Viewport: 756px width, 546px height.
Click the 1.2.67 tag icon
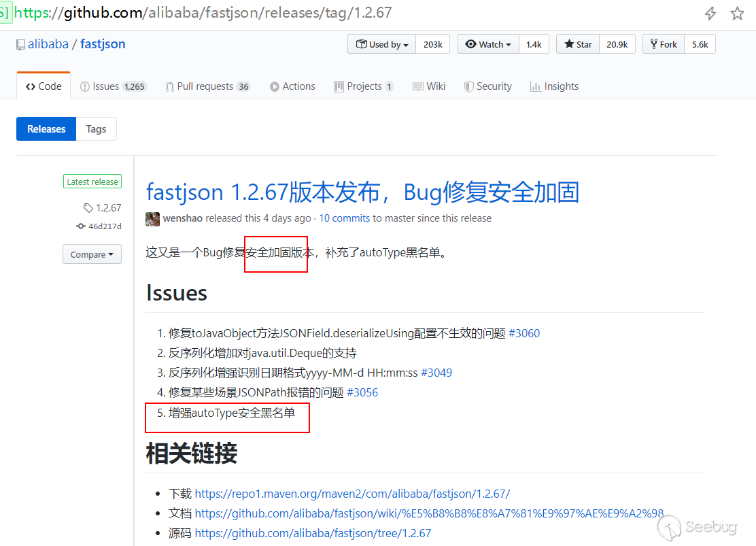click(88, 208)
